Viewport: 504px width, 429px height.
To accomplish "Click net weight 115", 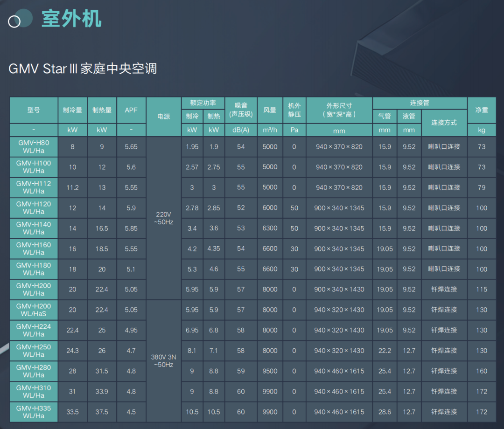I will coord(482,289).
